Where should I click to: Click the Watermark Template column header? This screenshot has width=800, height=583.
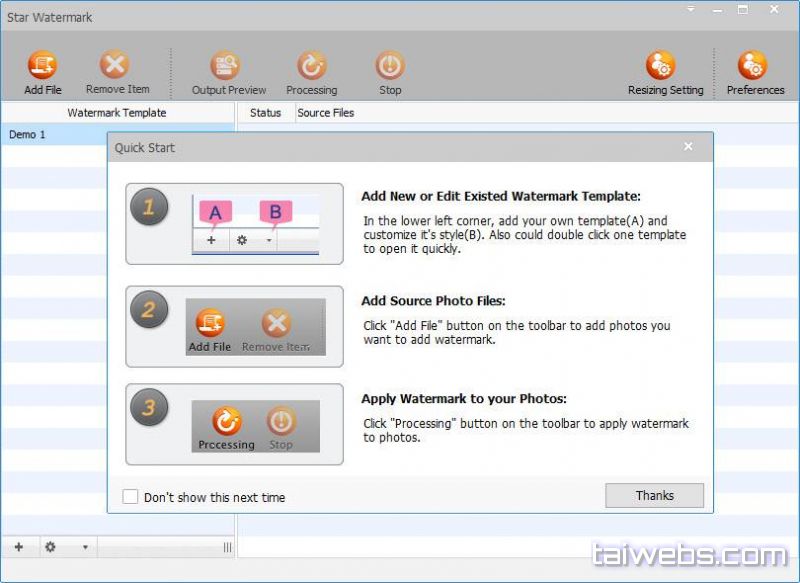[117, 113]
